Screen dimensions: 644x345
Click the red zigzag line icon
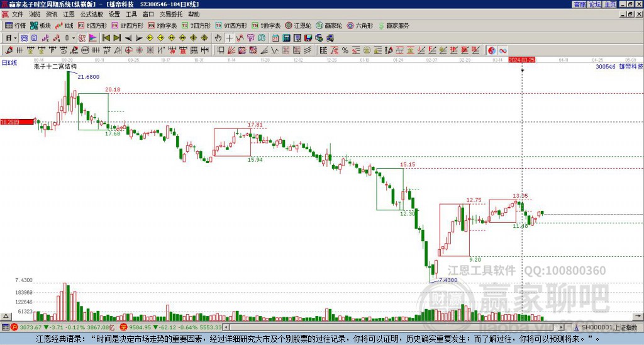coord(240,38)
